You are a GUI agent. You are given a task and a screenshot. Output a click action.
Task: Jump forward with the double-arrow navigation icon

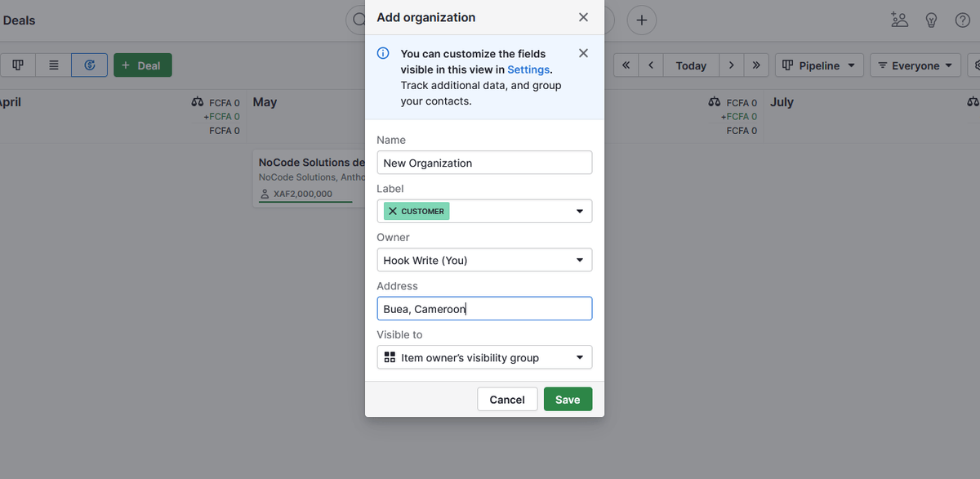[x=756, y=65]
